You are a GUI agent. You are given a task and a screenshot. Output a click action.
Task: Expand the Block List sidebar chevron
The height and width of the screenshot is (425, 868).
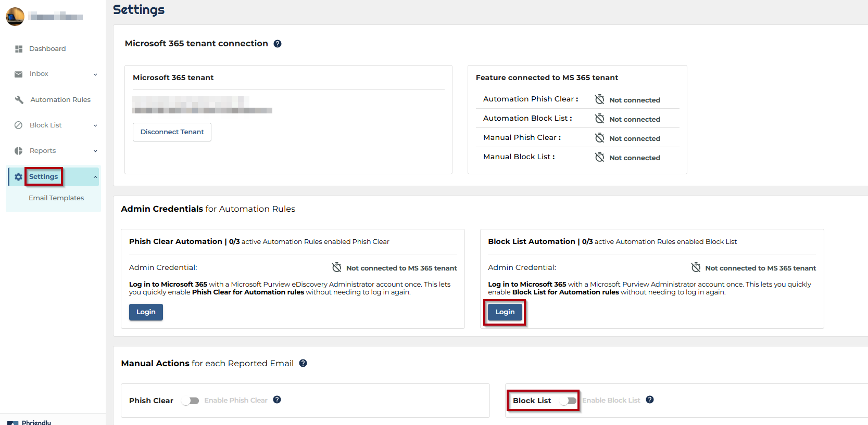(95, 125)
